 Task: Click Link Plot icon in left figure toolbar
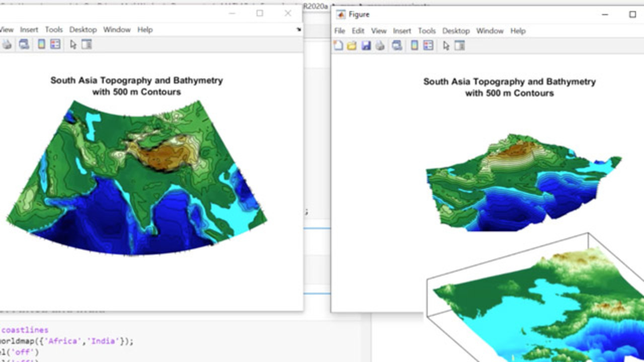[x=24, y=45]
